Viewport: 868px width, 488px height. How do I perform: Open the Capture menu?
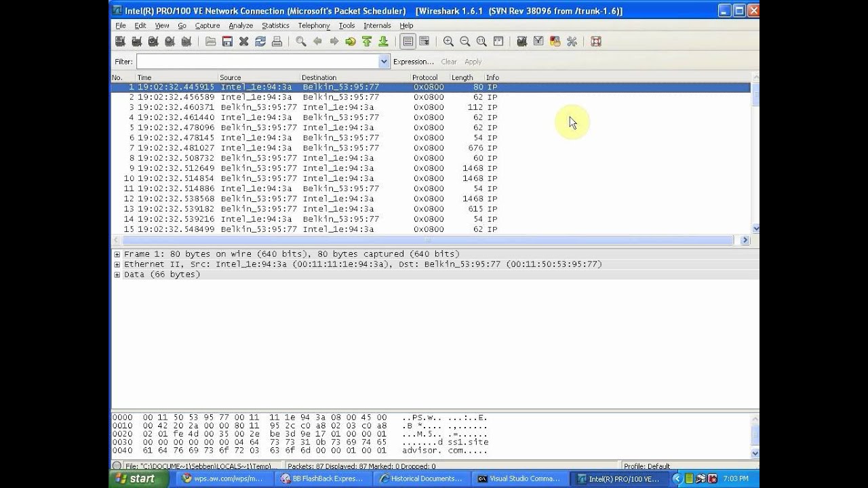(208, 26)
